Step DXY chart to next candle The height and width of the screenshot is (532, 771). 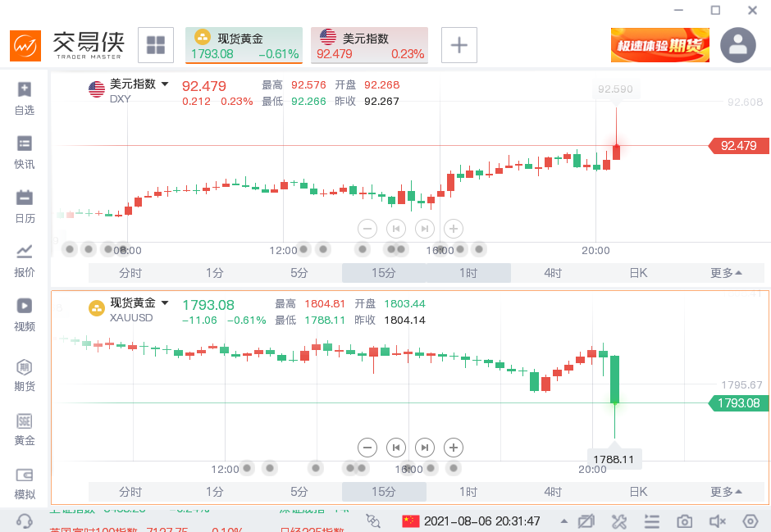click(x=425, y=229)
